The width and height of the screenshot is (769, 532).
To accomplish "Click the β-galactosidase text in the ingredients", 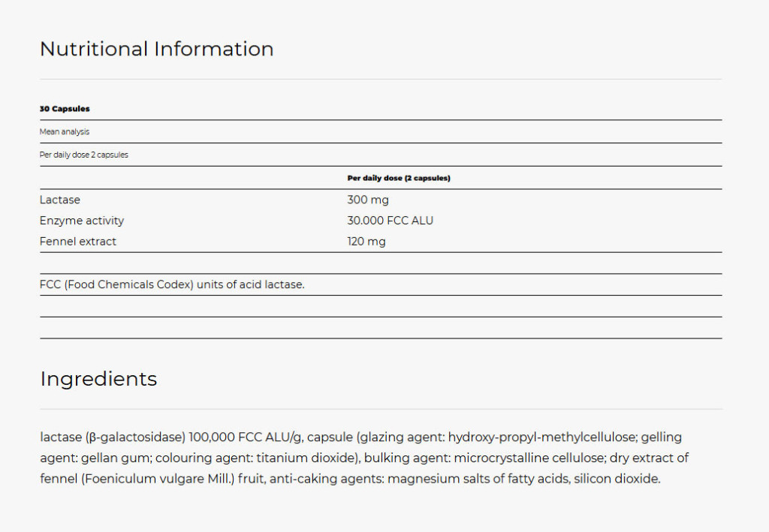I will point(135,437).
